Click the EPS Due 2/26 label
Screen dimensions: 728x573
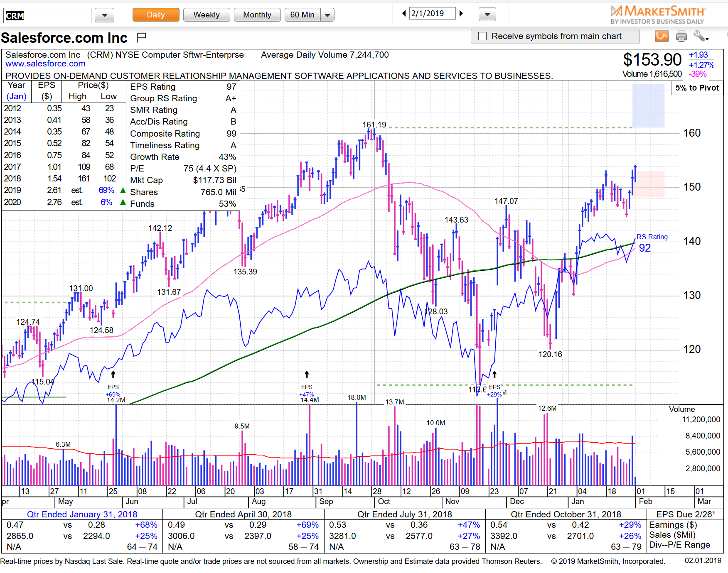686,514
